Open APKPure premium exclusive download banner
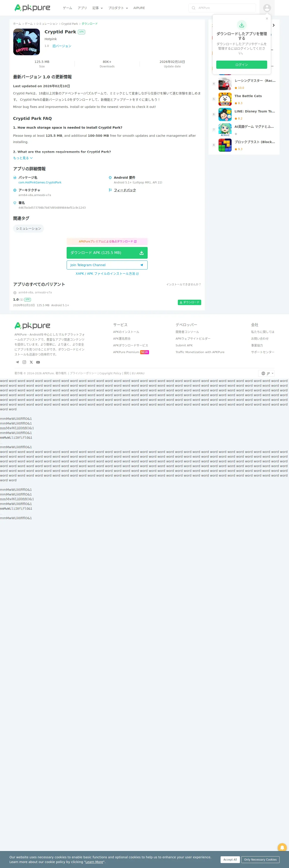289x868 pixels. click(x=107, y=242)
